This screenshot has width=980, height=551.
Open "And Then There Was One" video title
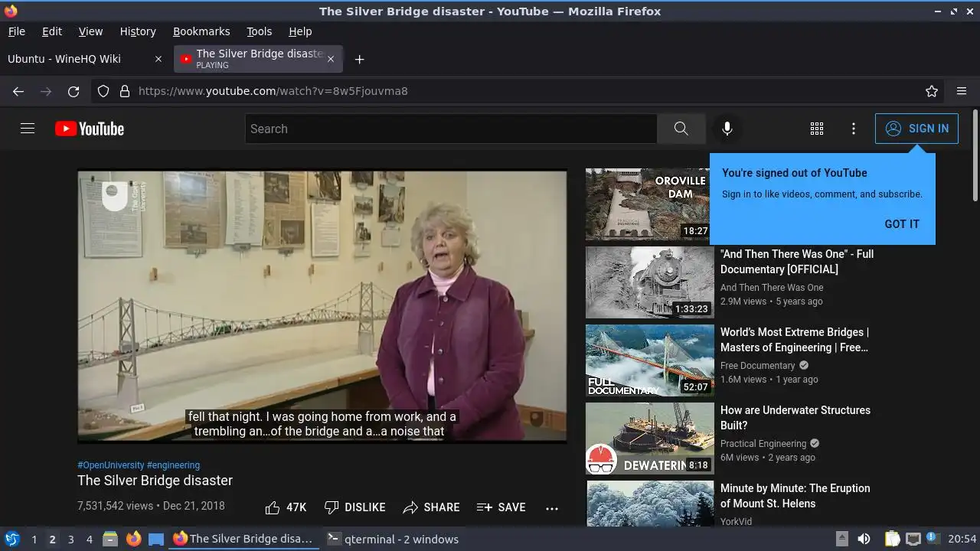point(797,262)
